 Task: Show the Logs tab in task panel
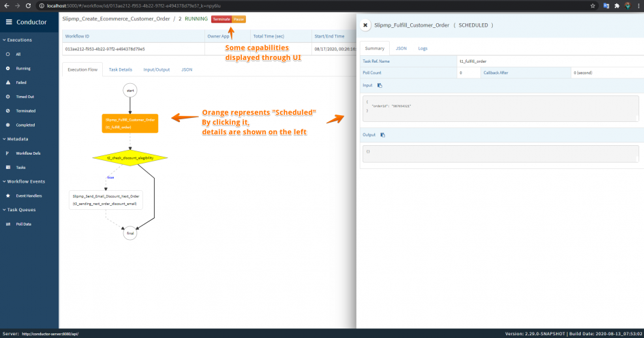click(423, 48)
